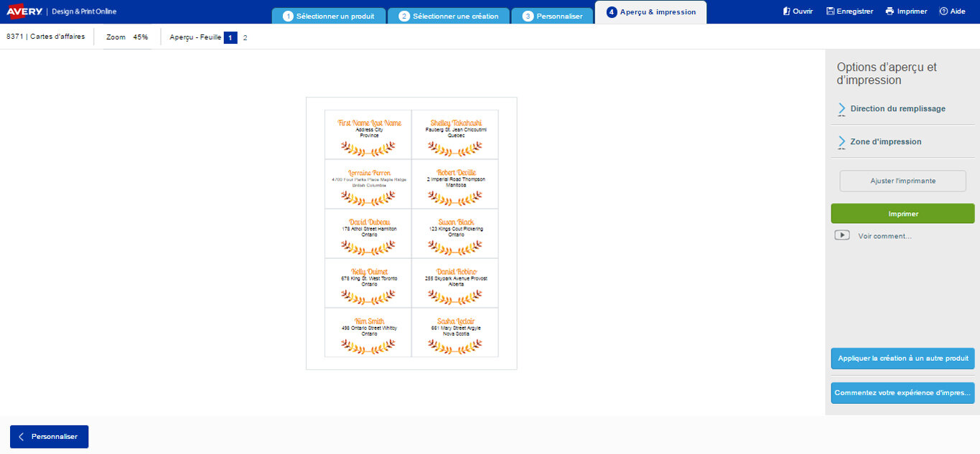This screenshot has height=454, width=980.
Task: Click Ajuster l'imprimante button
Action: (902, 181)
